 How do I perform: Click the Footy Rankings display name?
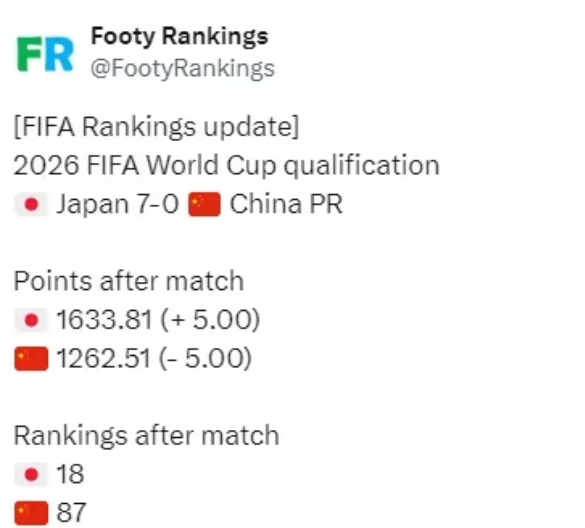tap(179, 37)
